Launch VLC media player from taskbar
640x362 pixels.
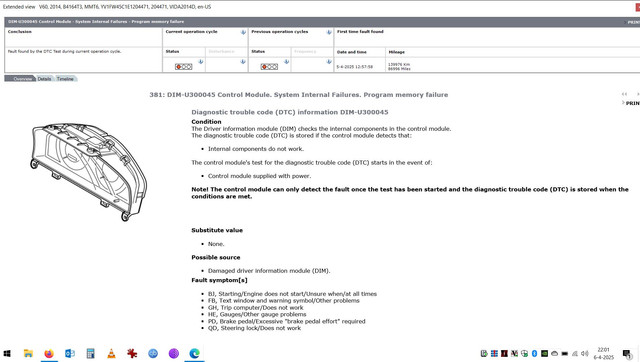pos(111,353)
